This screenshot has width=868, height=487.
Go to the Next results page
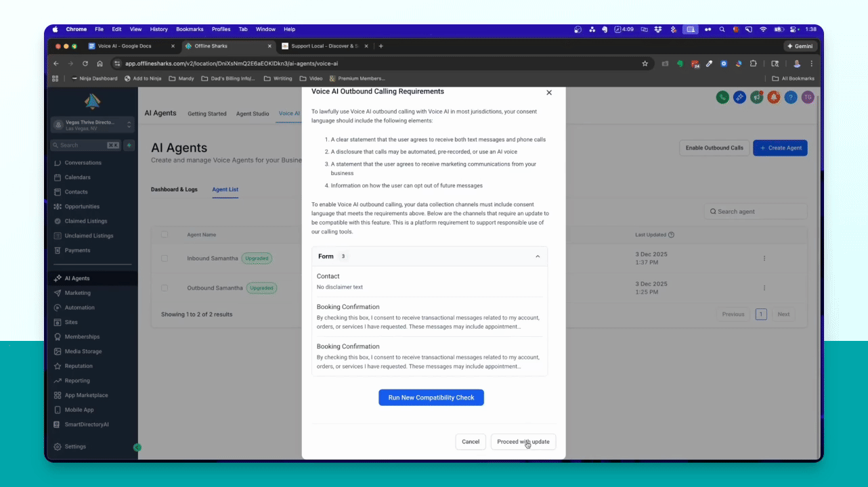pyautogui.click(x=783, y=315)
